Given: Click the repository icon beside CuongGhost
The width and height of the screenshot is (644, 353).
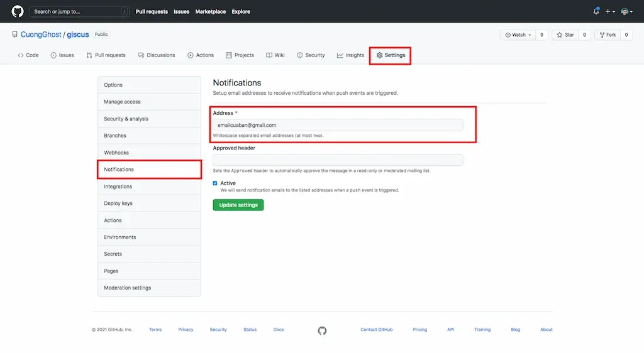Looking at the screenshot, I should [15, 35].
